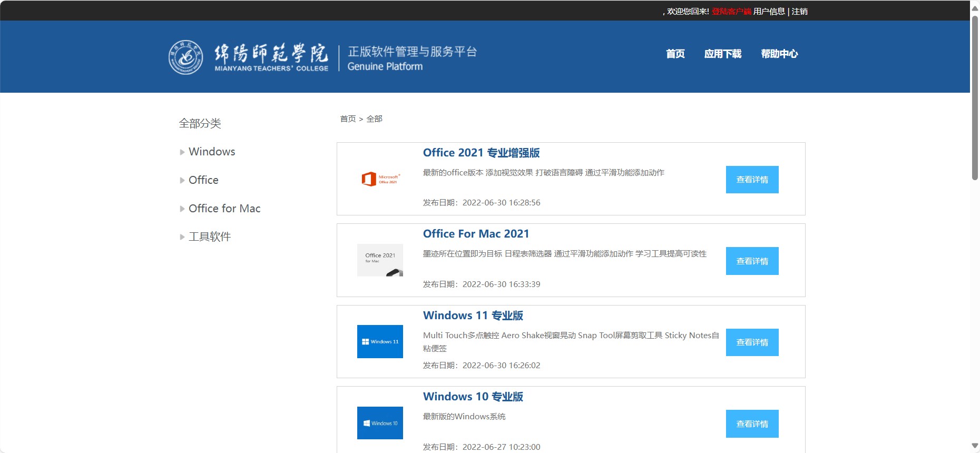Click the 正版软件管理与服务平台 header title
980x453 pixels.
[412, 52]
